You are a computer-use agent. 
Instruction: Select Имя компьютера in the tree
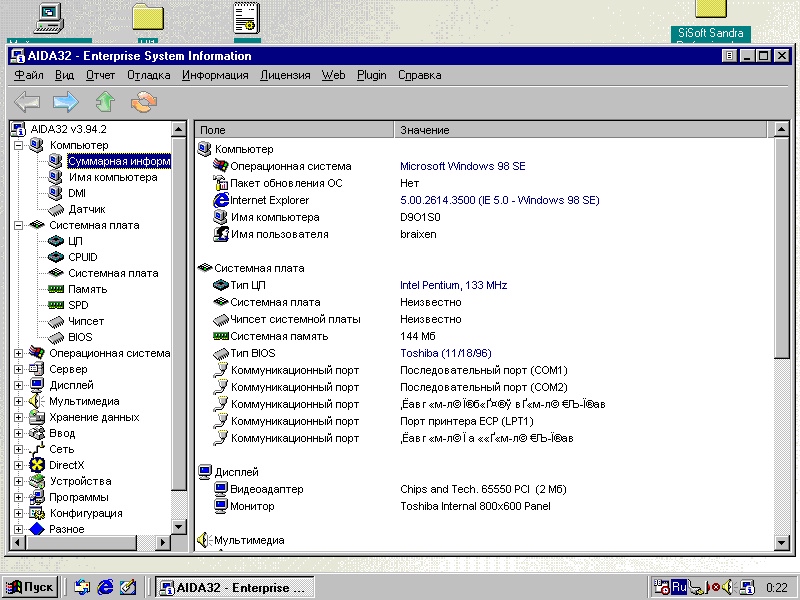pyautogui.click(x=113, y=177)
